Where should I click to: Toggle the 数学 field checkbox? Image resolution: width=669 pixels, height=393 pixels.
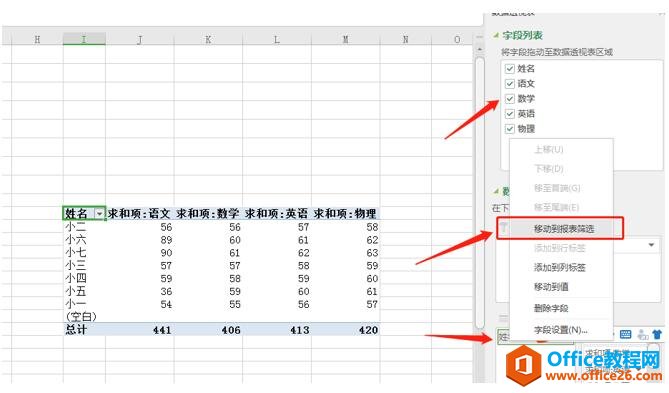[509, 99]
